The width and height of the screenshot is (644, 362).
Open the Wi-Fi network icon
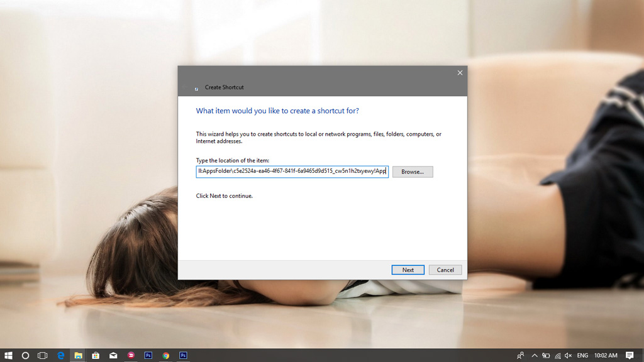point(558,356)
